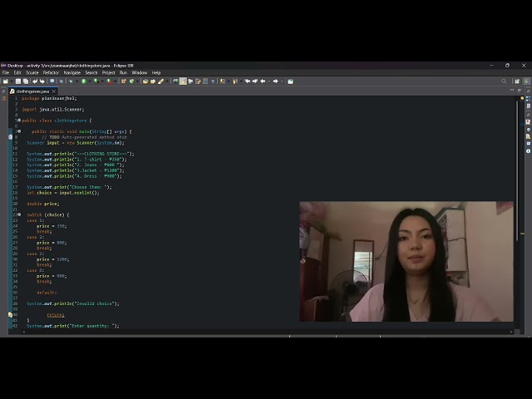This screenshot has height=399, width=532.
Task: Toggle the Pin Editor button
Action: pyautogui.click(x=290, y=81)
